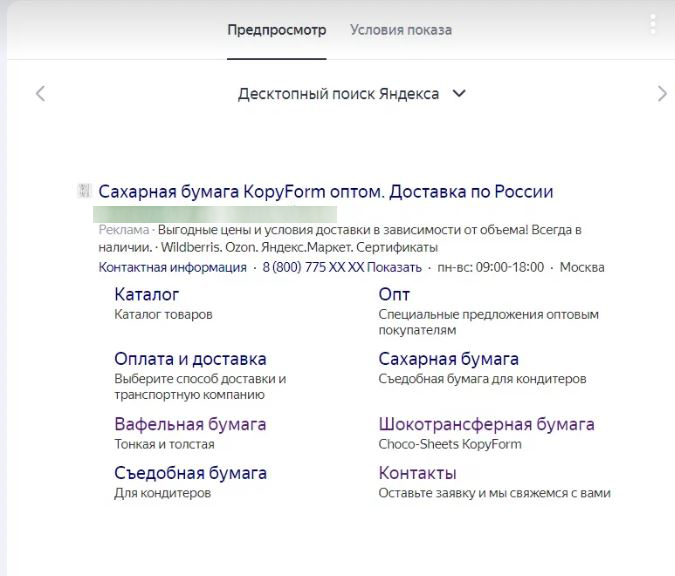Click the city label Москва
The width and height of the screenshot is (675, 576).
point(582,267)
